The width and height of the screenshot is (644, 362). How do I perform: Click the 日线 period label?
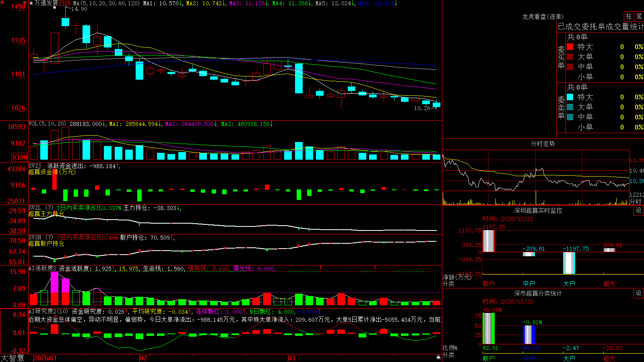(65, 3)
